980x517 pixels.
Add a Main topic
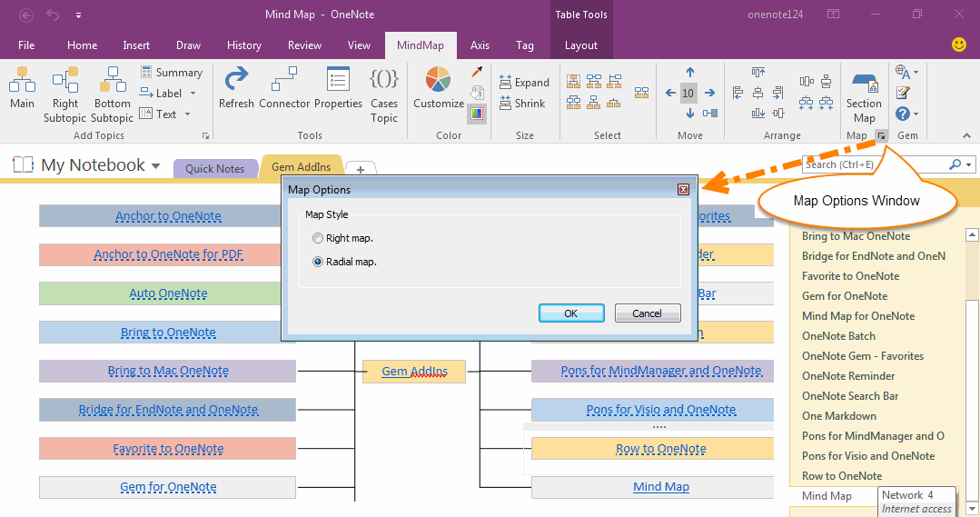(x=22, y=88)
